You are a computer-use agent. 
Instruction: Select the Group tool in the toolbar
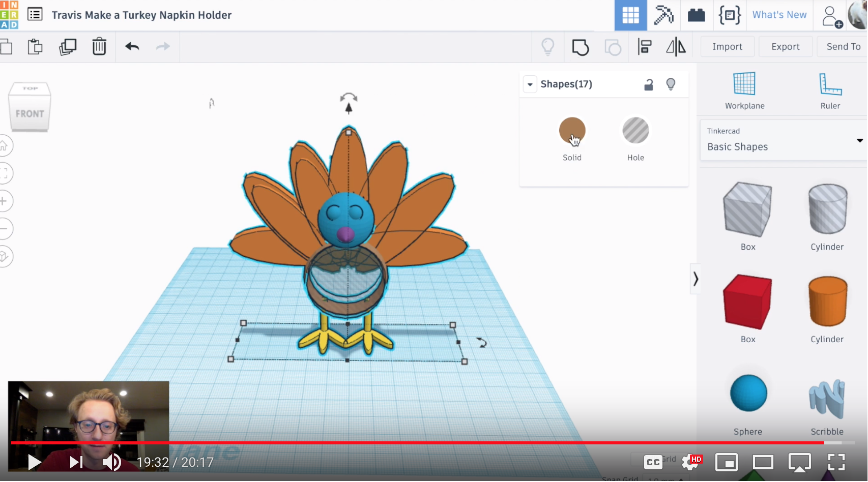tap(580, 46)
